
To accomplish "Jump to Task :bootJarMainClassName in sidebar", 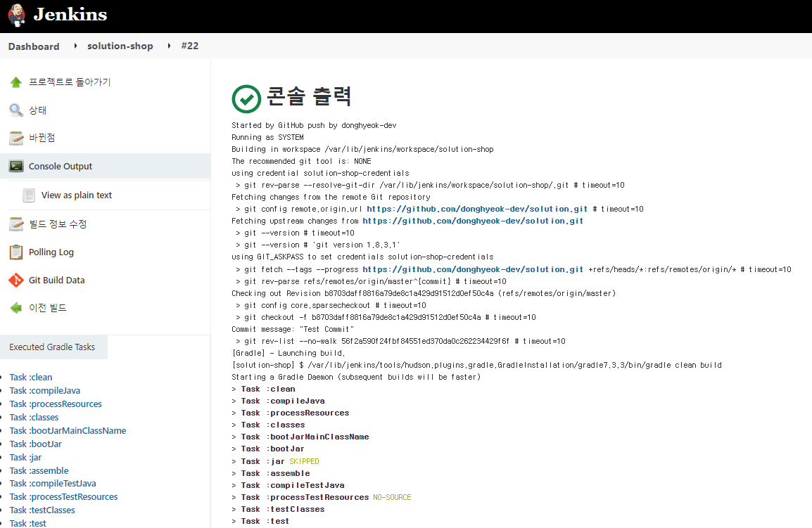I will [68, 431].
